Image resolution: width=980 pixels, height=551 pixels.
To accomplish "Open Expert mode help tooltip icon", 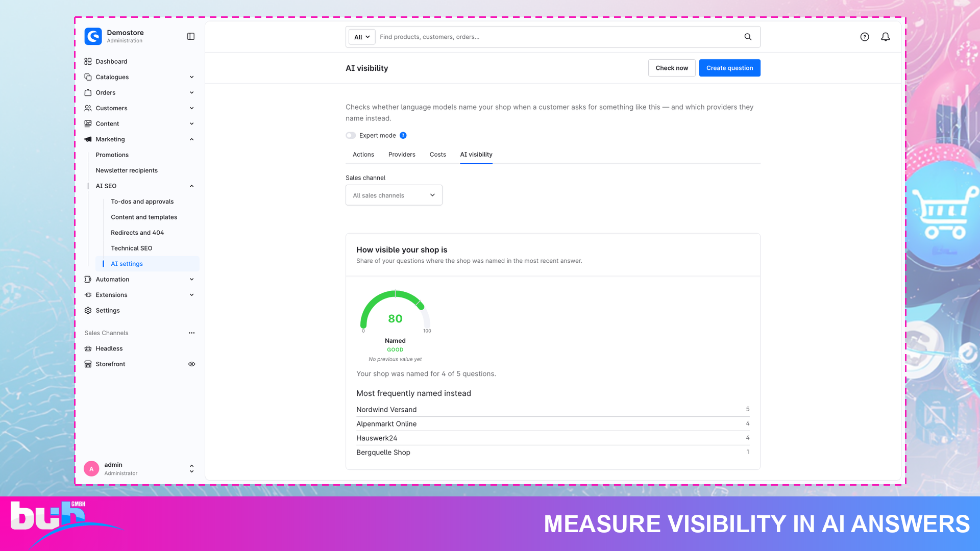I will coord(403,135).
